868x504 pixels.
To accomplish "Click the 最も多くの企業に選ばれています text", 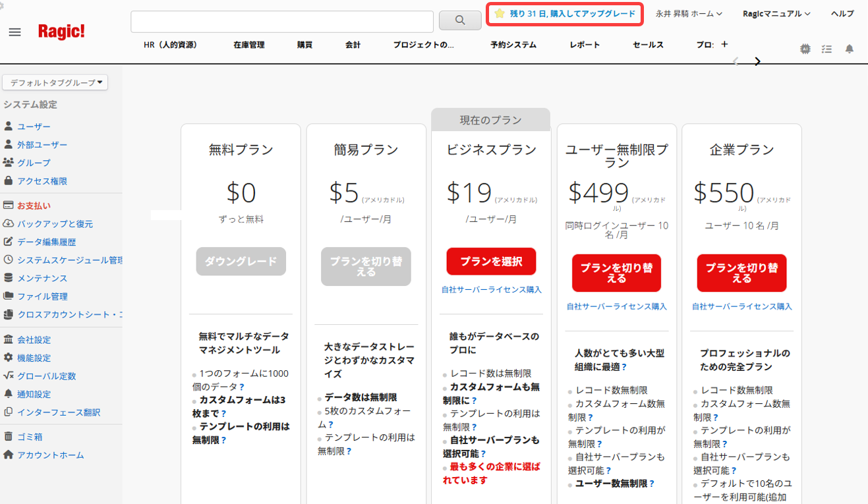I will click(x=492, y=473).
